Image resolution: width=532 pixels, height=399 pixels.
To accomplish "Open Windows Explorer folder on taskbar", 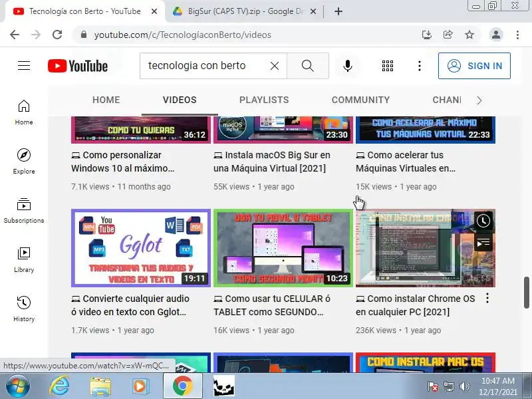I will [x=100, y=386].
